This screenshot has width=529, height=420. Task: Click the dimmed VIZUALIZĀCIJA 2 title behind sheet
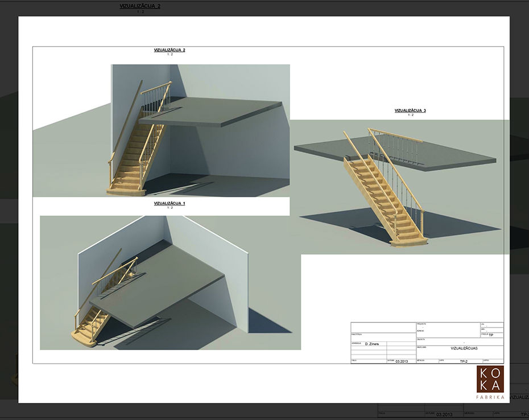[140, 6]
